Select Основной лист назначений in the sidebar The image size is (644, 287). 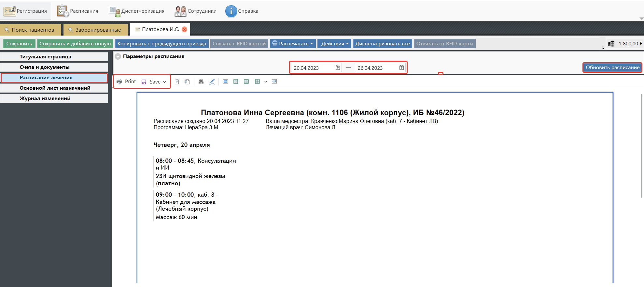click(x=54, y=88)
